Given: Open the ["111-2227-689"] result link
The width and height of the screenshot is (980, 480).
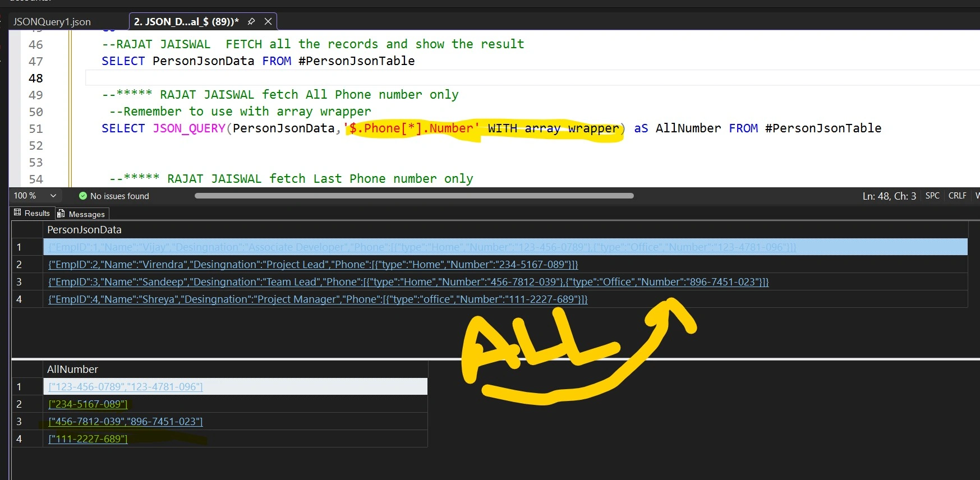Looking at the screenshot, I should coord(88,439).
